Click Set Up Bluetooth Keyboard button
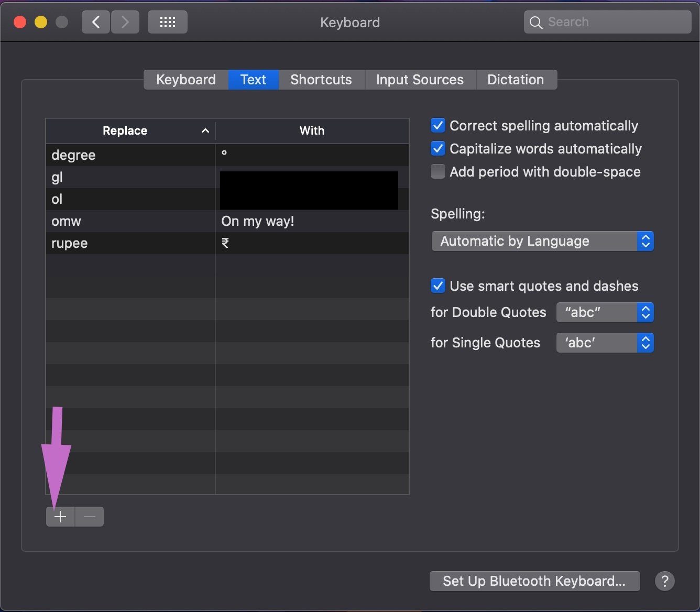This screenshot has height=612, width=700. 534,581
